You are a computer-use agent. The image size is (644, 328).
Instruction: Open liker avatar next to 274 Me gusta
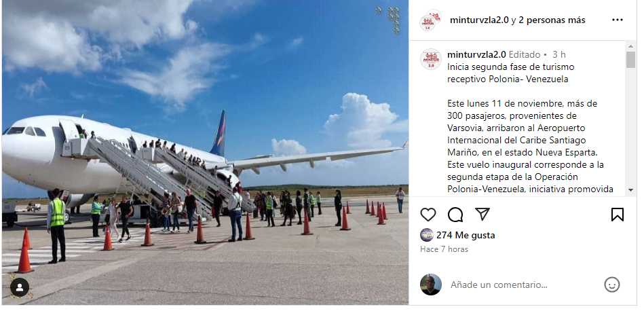tap(426, 235)
